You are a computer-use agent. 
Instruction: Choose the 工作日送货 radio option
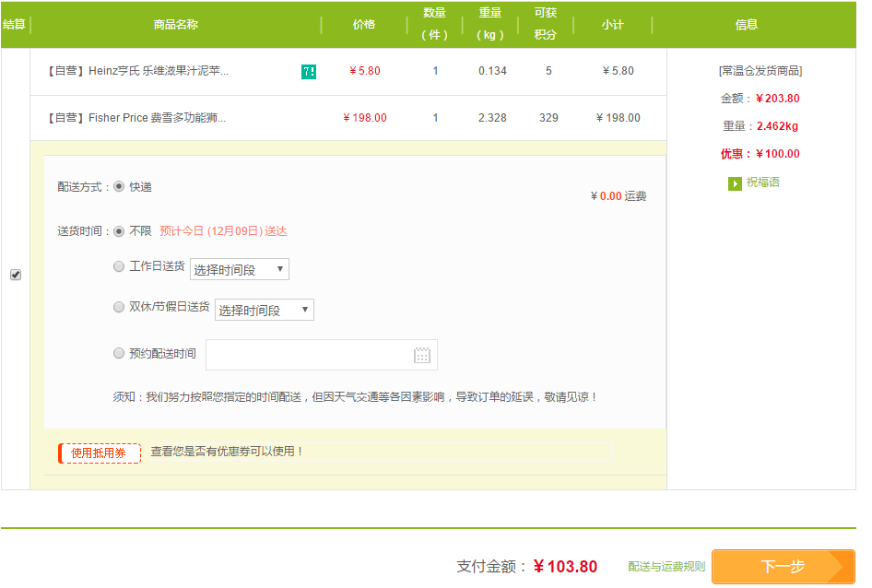[119, 266]
